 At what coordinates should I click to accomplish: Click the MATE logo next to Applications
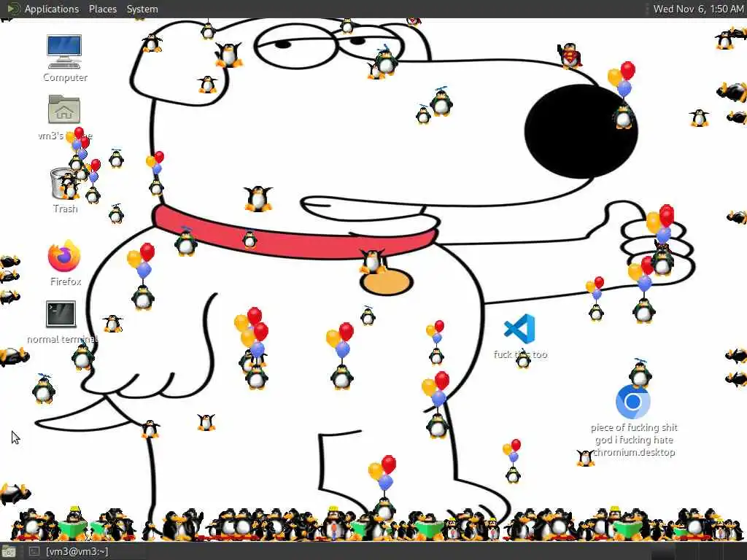tap(13, 9)
